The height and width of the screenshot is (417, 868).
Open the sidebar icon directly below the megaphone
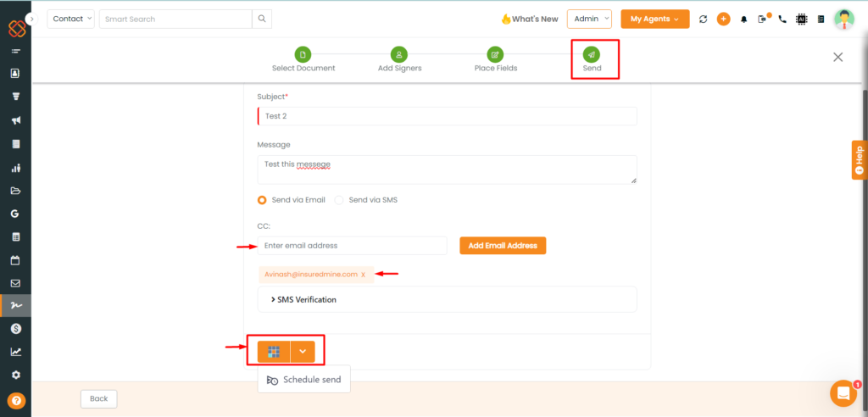click(15, 144)
